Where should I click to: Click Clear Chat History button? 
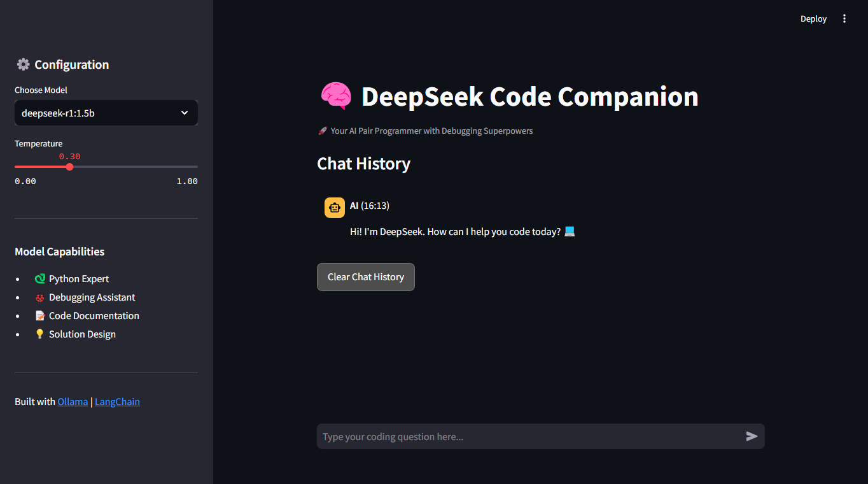tap(366, 277)
